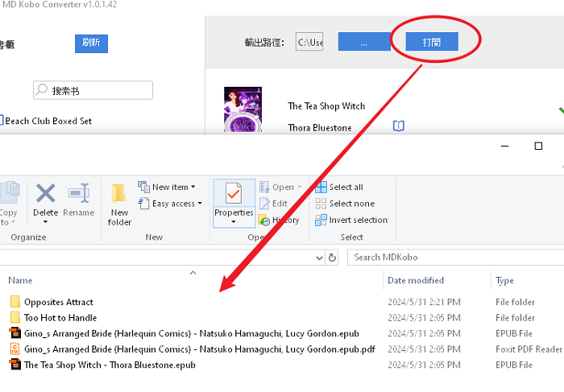Select the Too Hot to Handle folder
The image size is (564, 392).
click(60, 318)
